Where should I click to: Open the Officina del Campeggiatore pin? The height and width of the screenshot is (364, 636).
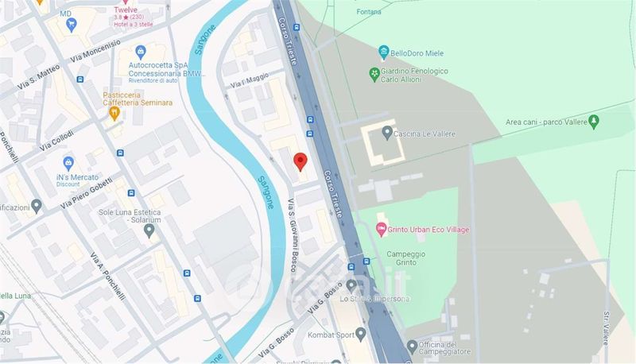[x=412, y=347]
